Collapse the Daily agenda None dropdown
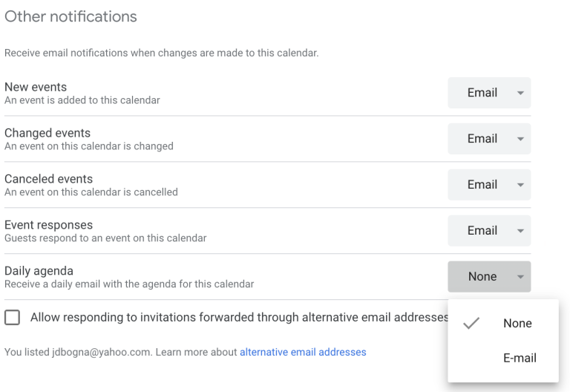This screenshot has height=392, width=570. click(x=489, y=277)
